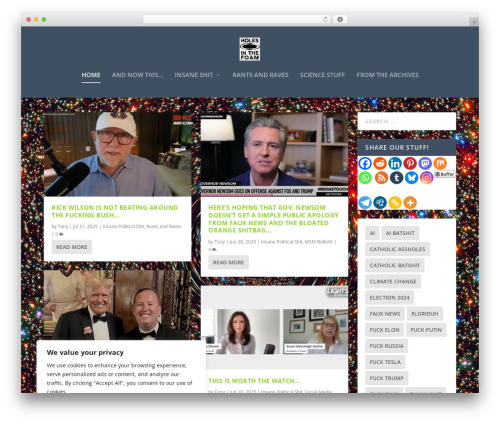This screenshot has height=423, width=500.
Task: Click READ MORE under the Rick Wilson post
Action: click(x=72, y=247)
